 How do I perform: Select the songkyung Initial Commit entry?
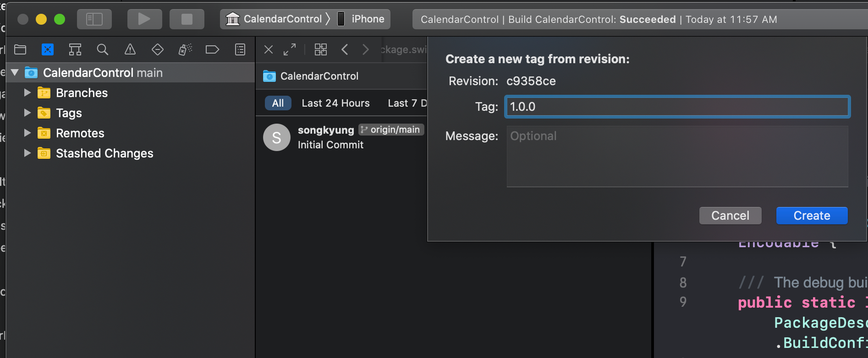point(342,137)
